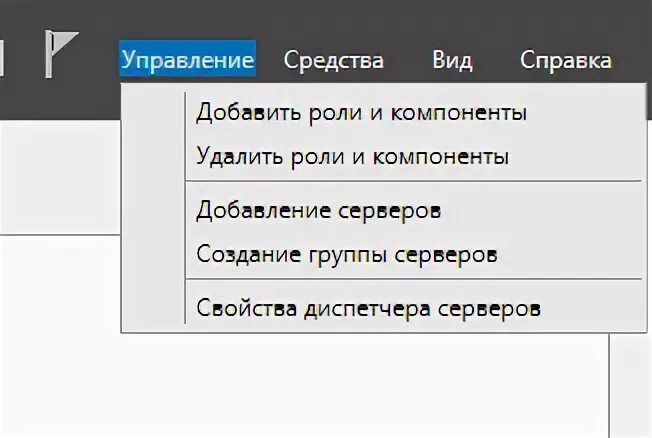Select Создание группы серверов
Viewport: 652px width, 438px height.
click(x=346, y=255)
